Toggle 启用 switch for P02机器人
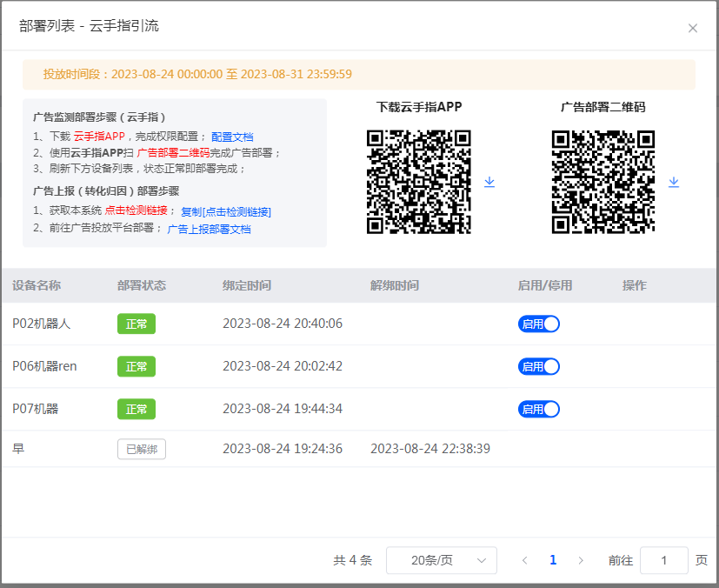 tap(538, 324)
